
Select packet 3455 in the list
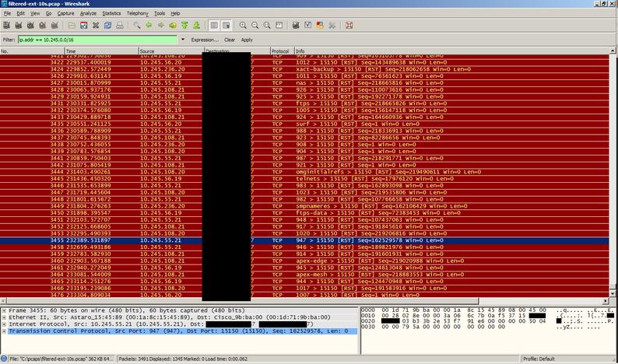(304, 240)
